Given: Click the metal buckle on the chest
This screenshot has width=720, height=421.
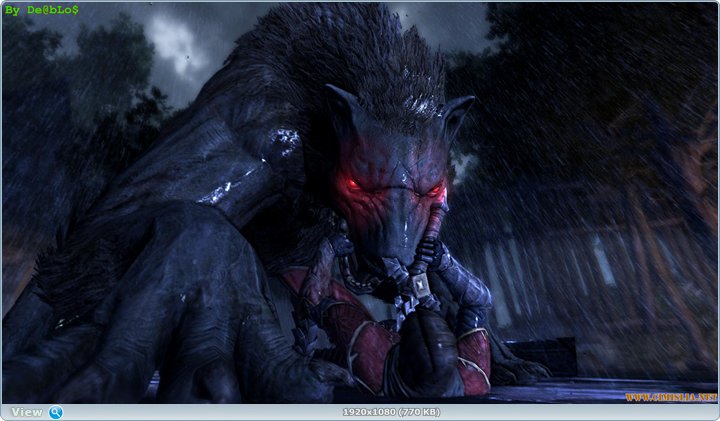Looking at the screenshot, I should point(419,288).
